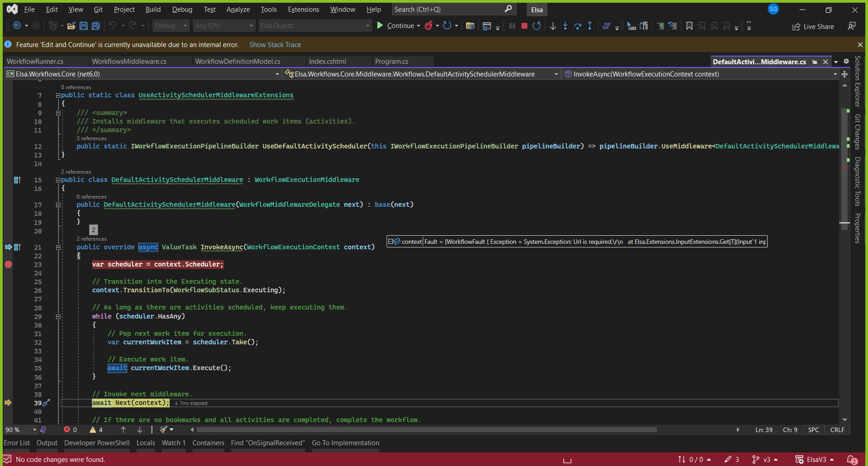The image size is (868, 466).
Task: Click the Show Stack Trace link
Action: click(275, 44)
